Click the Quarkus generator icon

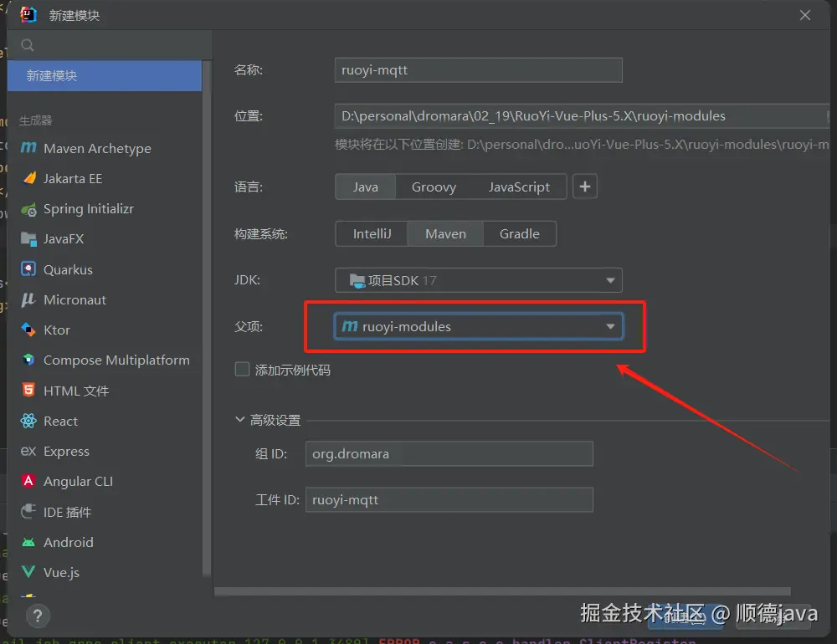[28, 269]
